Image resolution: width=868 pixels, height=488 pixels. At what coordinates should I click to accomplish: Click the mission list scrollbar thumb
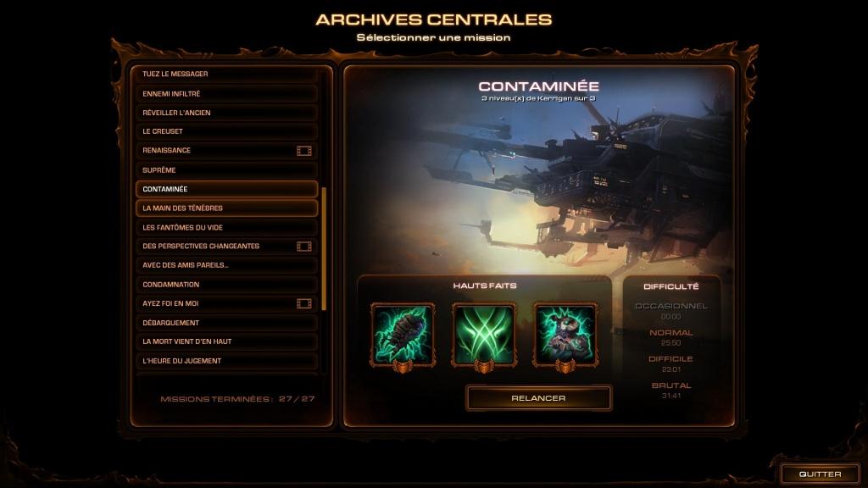(x=324, y=249)
